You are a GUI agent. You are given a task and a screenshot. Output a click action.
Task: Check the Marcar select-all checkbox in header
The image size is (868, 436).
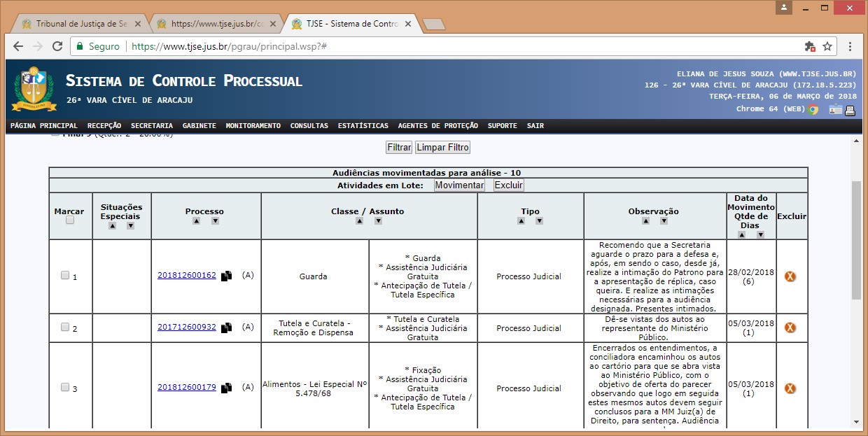pyautogui.click(x=70, y=220)
